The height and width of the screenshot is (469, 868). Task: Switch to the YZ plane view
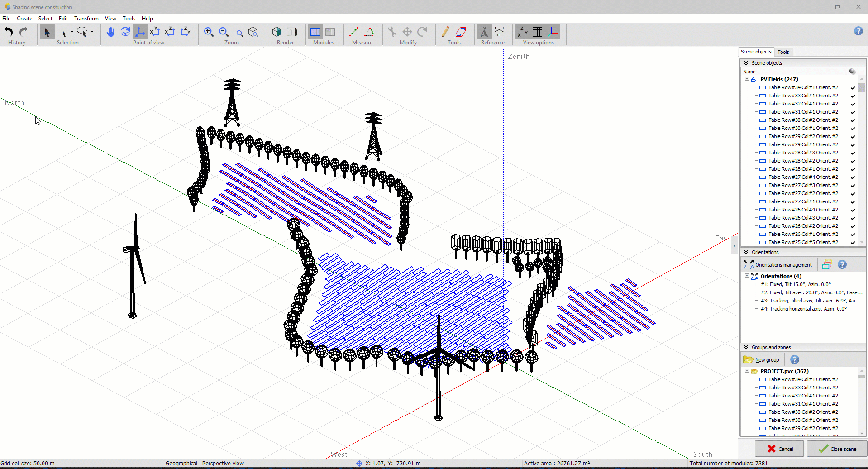185,32
